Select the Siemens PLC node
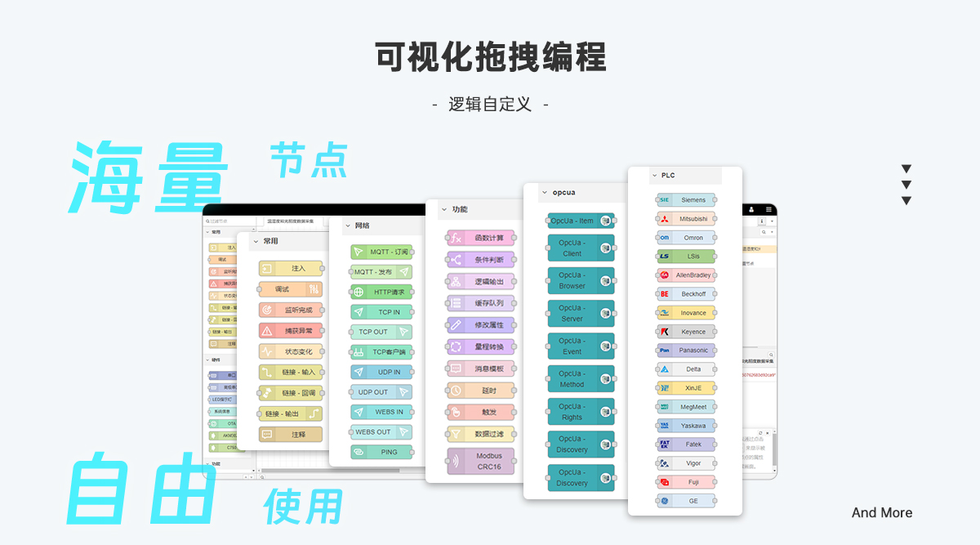Image resolution: width=980 pixels, height=545 pixels. point(686,199)
